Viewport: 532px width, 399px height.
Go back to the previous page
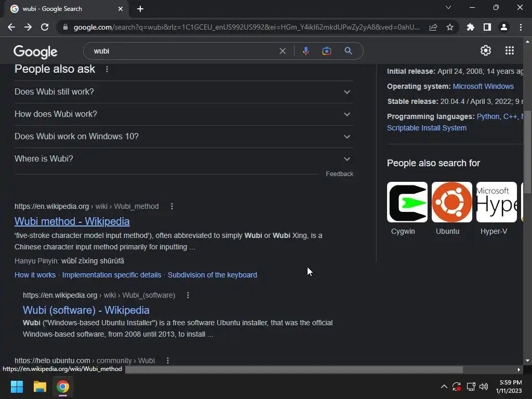pos(11,27)
